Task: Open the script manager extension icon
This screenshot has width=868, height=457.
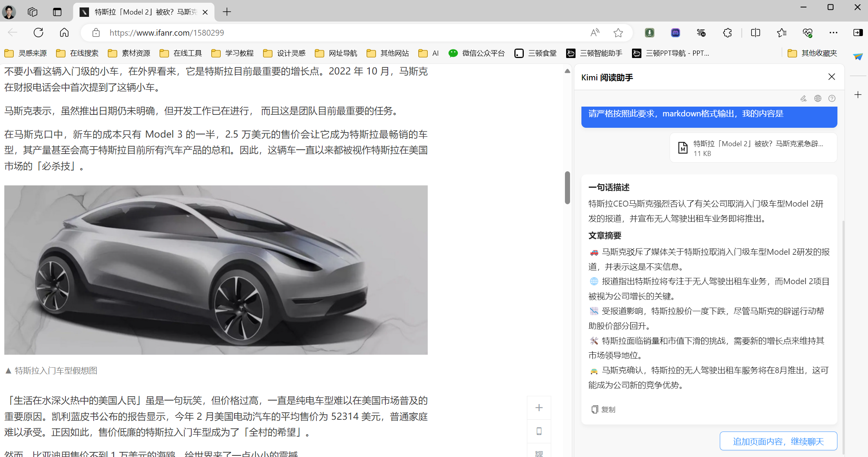Action: tap(701, 33)
